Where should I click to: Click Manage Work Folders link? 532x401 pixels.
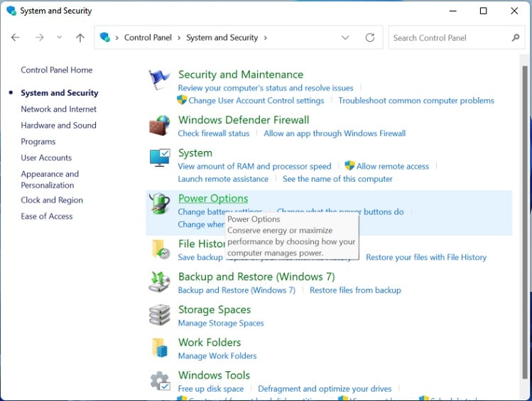[x=217, y=356]
